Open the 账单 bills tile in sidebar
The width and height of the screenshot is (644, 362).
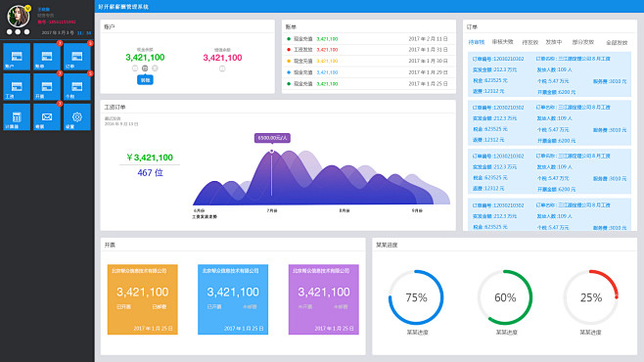point(47,57)
